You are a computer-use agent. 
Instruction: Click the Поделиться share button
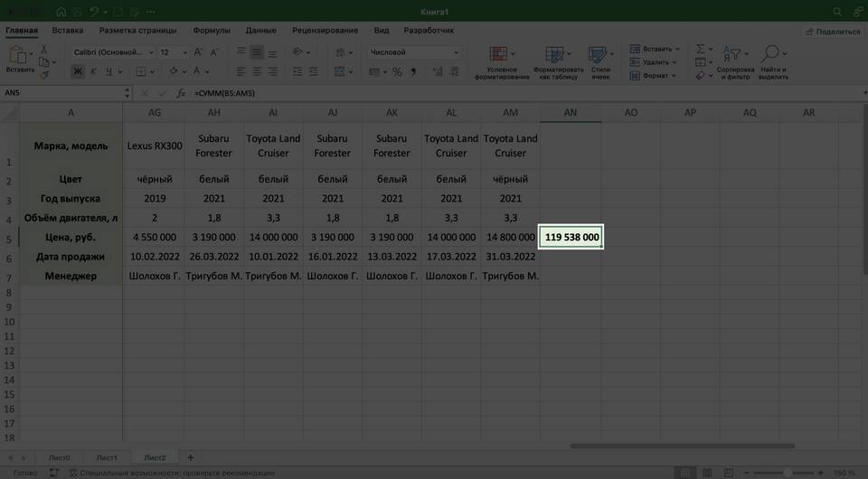(x=833, y=31)
